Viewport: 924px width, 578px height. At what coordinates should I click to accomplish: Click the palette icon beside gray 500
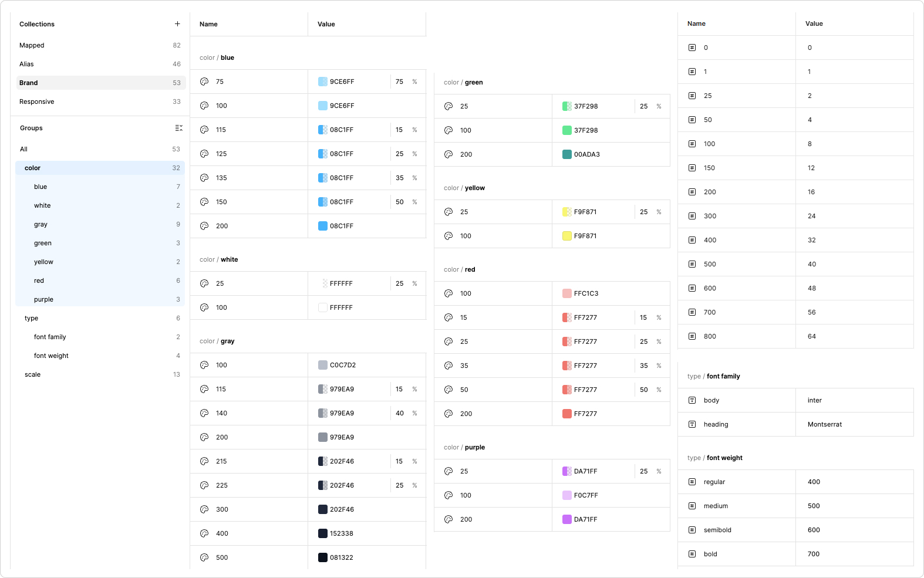click(x=204, y=557)
